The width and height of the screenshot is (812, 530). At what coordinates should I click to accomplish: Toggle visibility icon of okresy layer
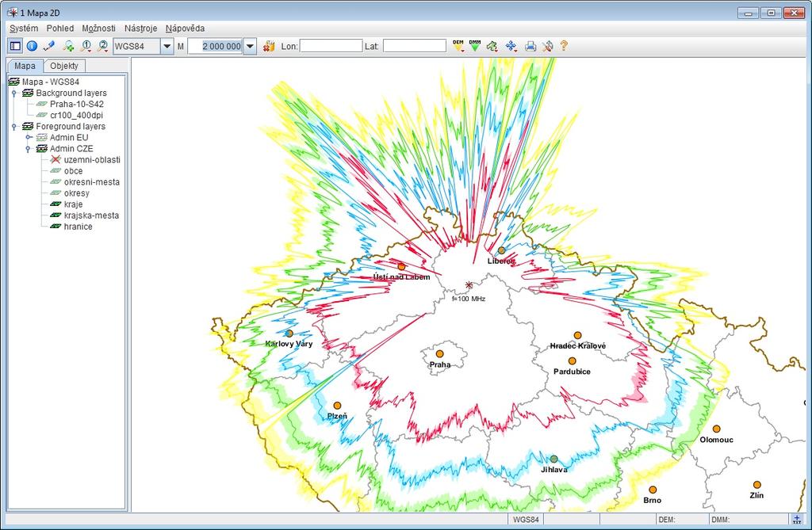[56, 193]
